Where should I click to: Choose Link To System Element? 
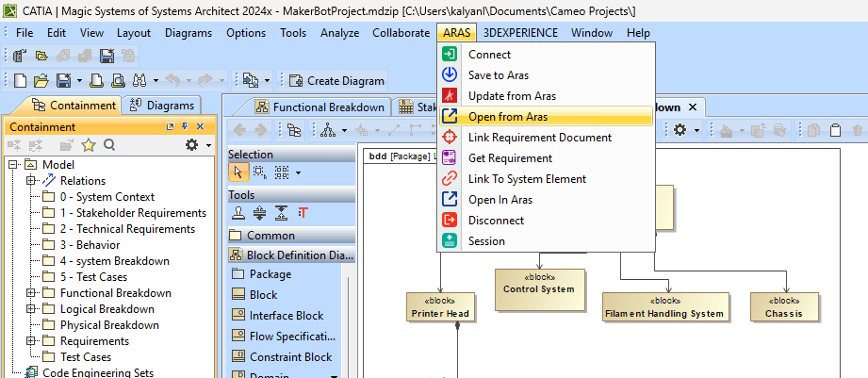(546, 179)
